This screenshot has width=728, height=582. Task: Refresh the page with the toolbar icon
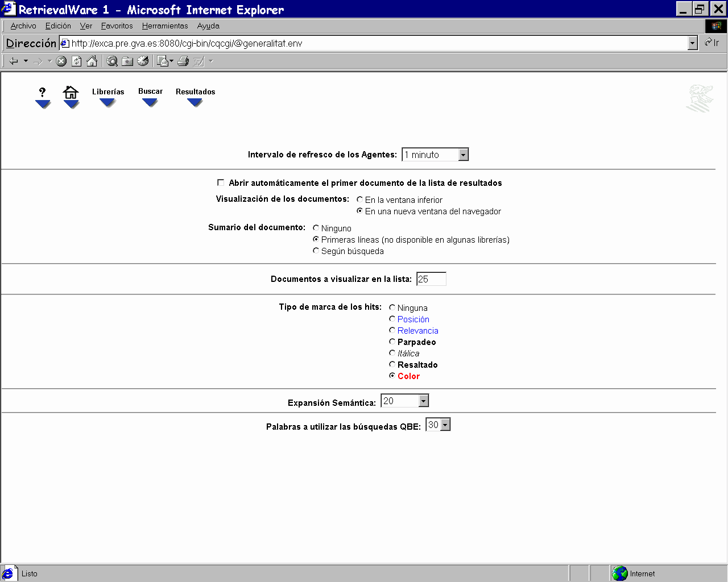[77, 61]
